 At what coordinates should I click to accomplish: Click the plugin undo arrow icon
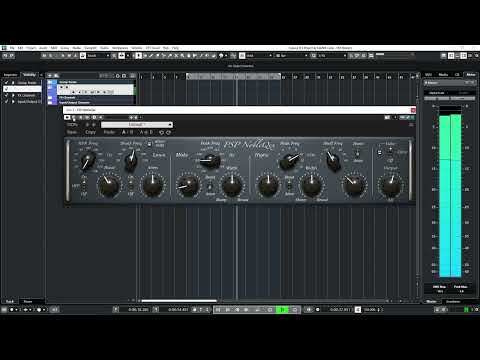pyautogui.click(x=161, y=132)
